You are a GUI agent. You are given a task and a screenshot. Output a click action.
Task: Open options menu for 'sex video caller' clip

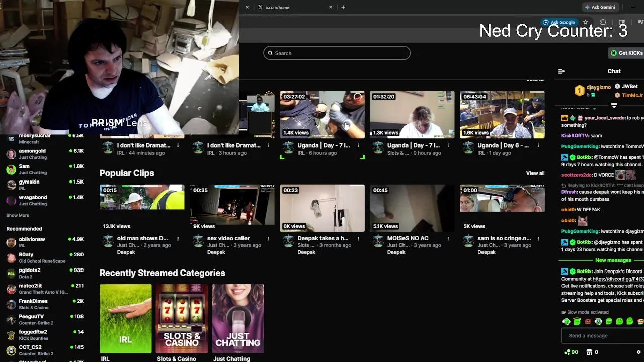268,239
